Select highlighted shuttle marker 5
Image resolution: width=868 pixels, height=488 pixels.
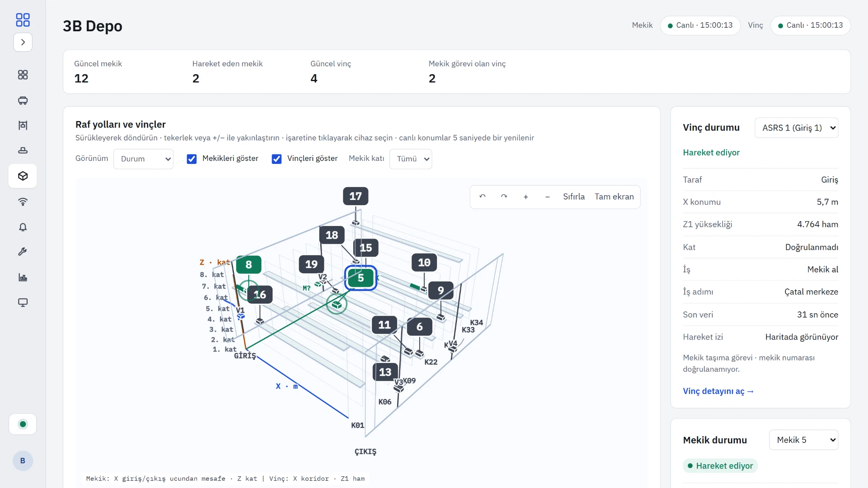(x=361, y=278)
